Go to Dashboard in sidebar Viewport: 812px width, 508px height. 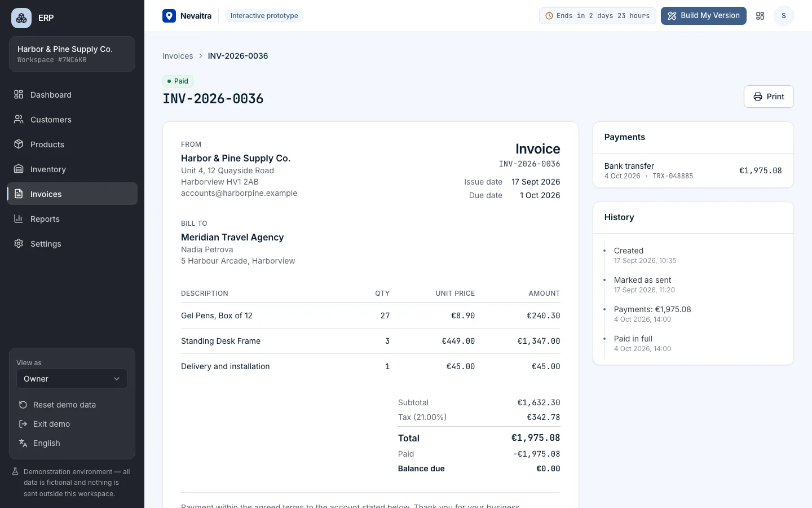(x=72, y=94)
